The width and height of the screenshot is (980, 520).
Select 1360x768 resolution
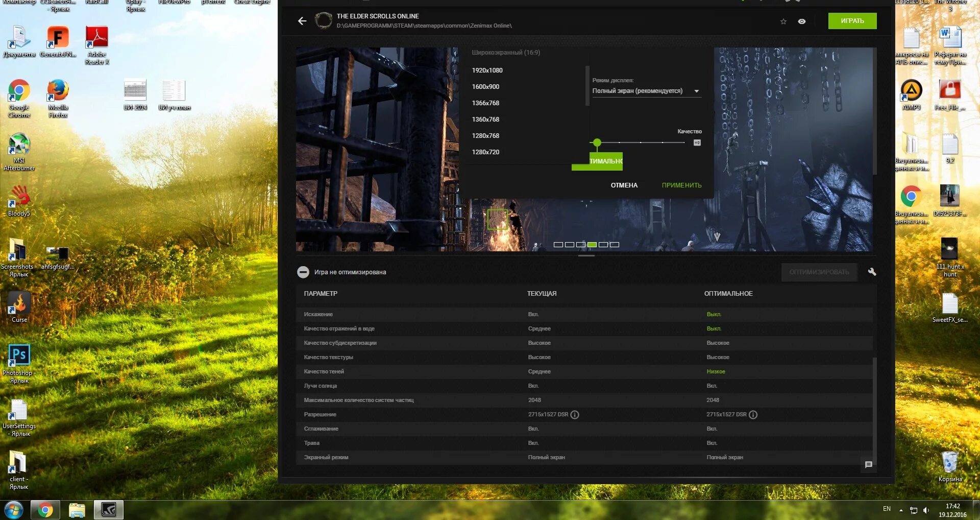(485, 120)
